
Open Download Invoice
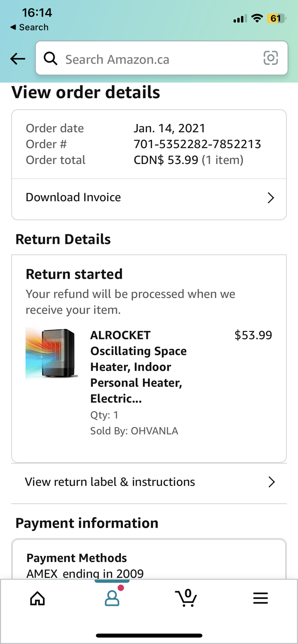73,197
